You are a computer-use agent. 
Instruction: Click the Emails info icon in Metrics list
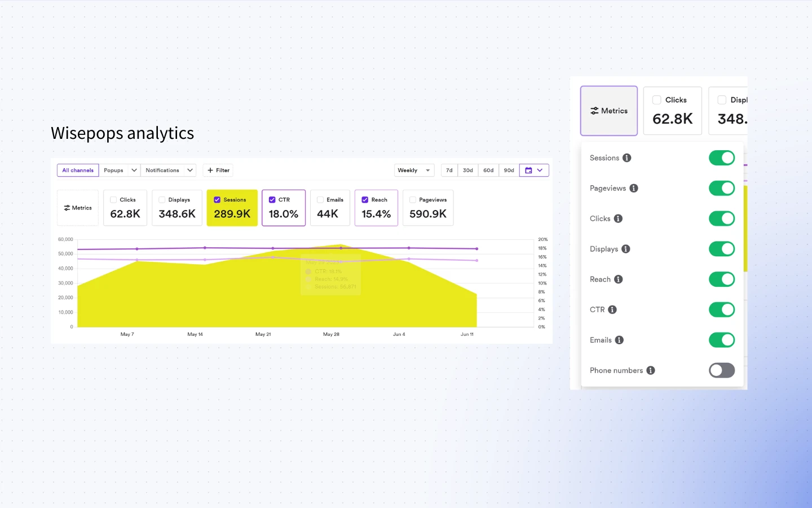click(x=619, y=340)
